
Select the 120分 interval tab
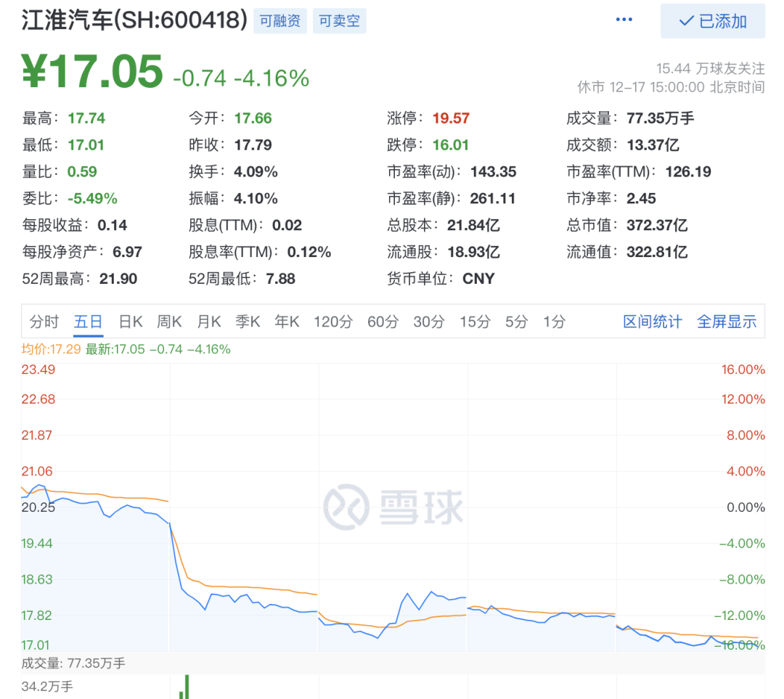(333, 322)
